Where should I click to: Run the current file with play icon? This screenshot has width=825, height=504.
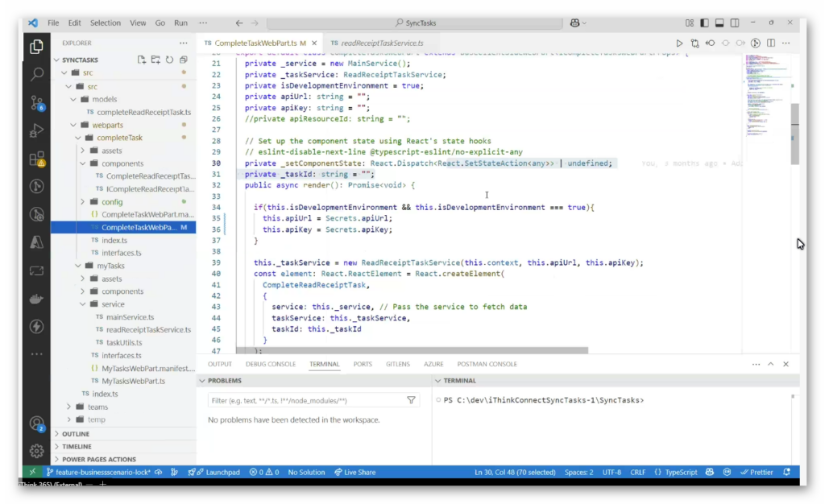coord(679,43)
